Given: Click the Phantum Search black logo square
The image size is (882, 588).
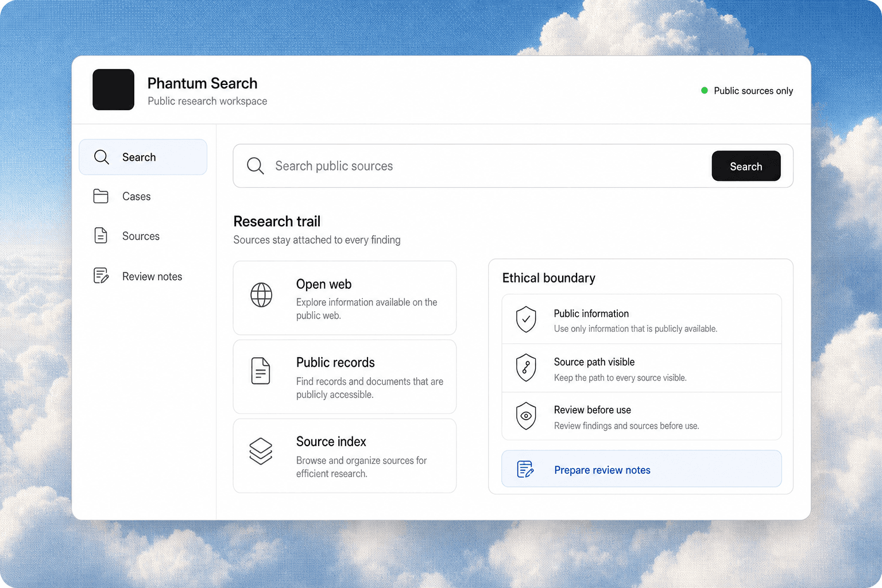Looking at the screenshot, I should click(113, 90).
